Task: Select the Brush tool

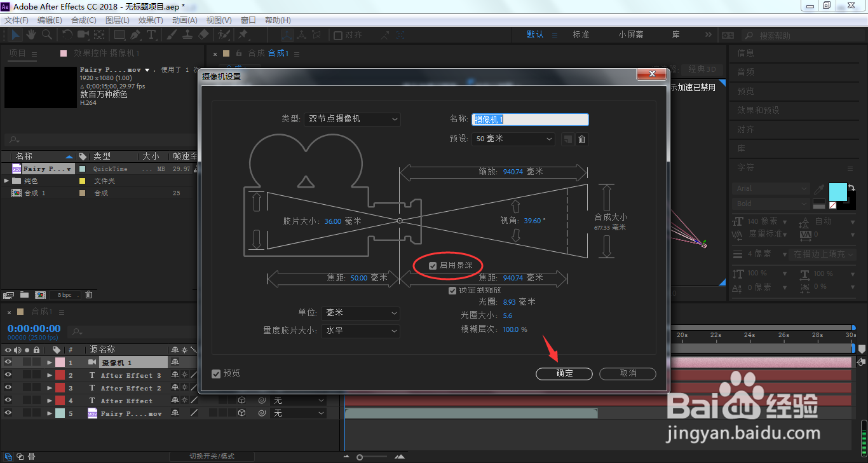Action: (x=172, y=34)
